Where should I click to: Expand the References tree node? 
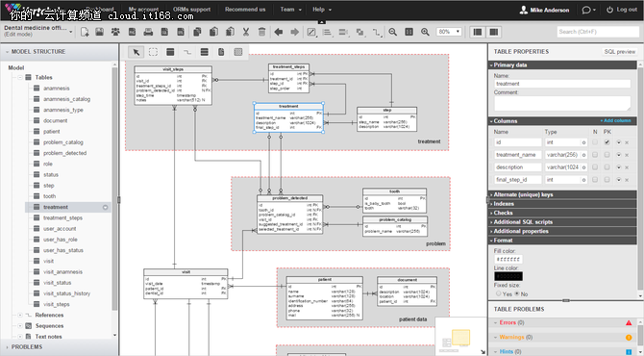point(20,315)
